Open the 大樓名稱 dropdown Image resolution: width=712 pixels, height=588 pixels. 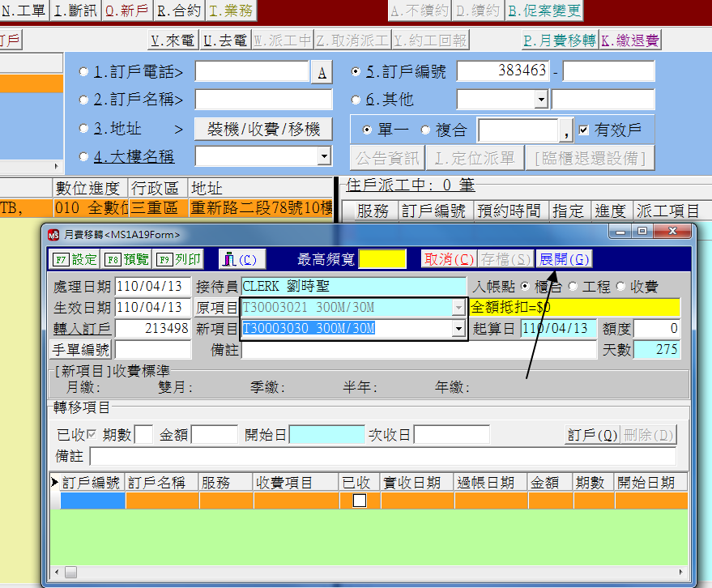pyautogui.click(x=324, y=156)
